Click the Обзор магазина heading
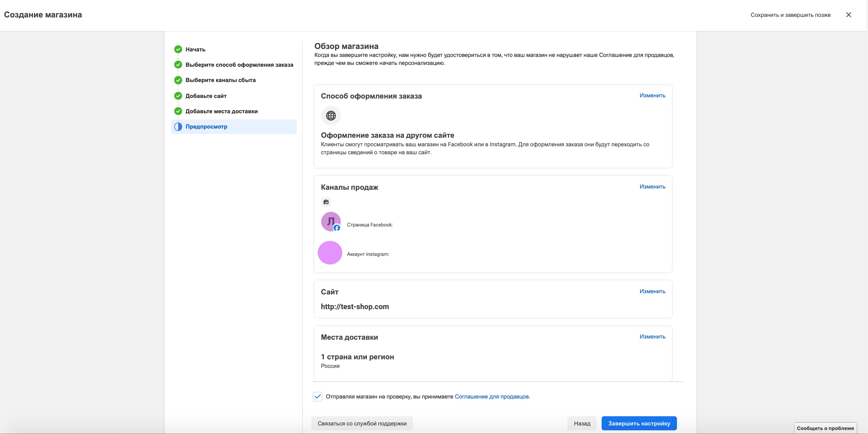 (x=346, y=46)
